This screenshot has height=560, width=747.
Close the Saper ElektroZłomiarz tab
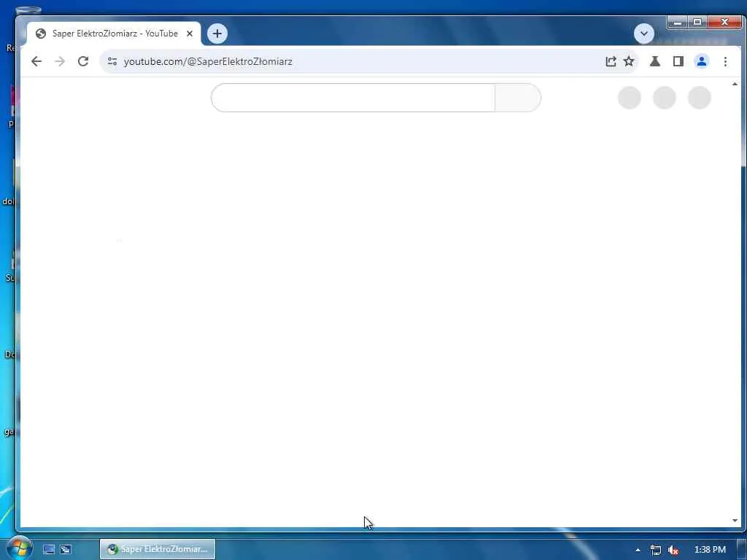190,34
